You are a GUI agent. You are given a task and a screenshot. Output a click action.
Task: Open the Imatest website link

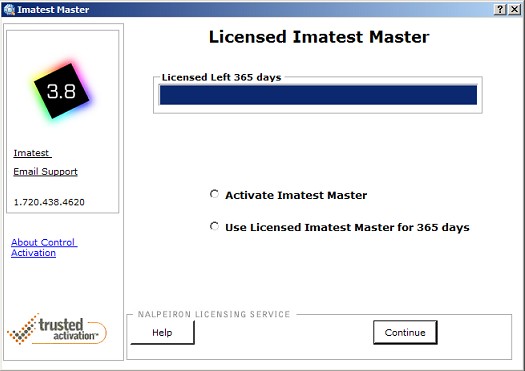(32, 153)
